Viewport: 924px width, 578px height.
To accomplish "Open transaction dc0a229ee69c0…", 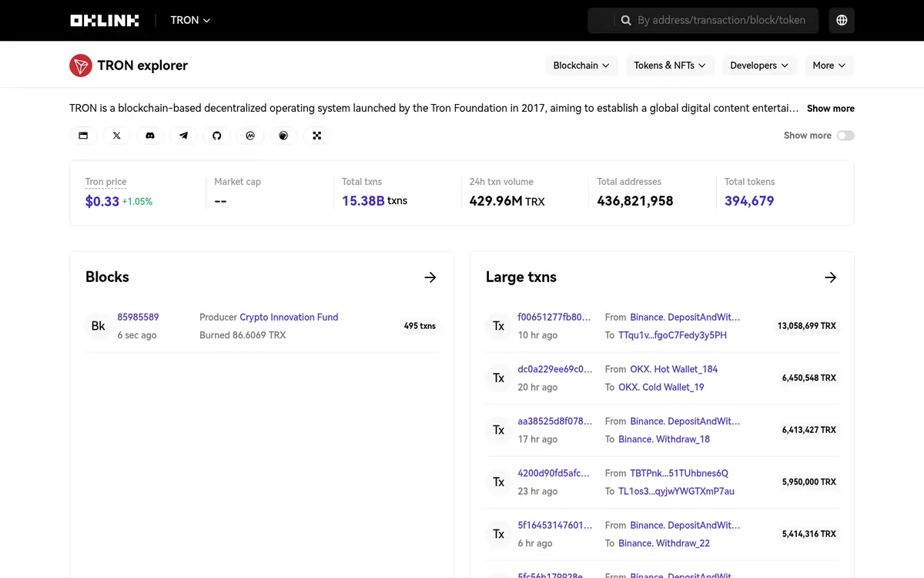I will pyautogui.click(x=555, y=369).
